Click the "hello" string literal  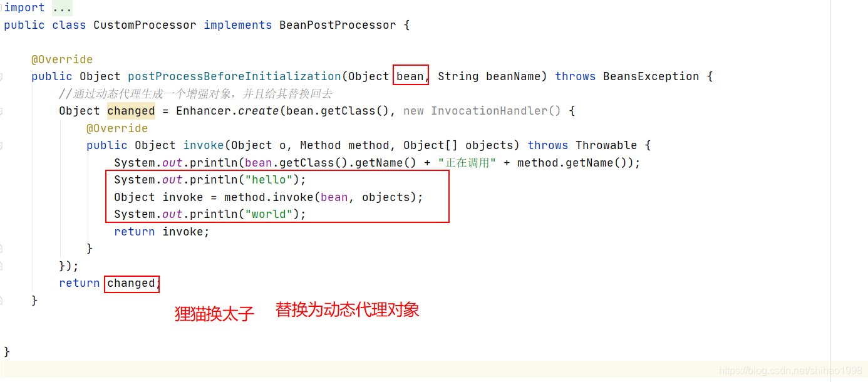269,180
